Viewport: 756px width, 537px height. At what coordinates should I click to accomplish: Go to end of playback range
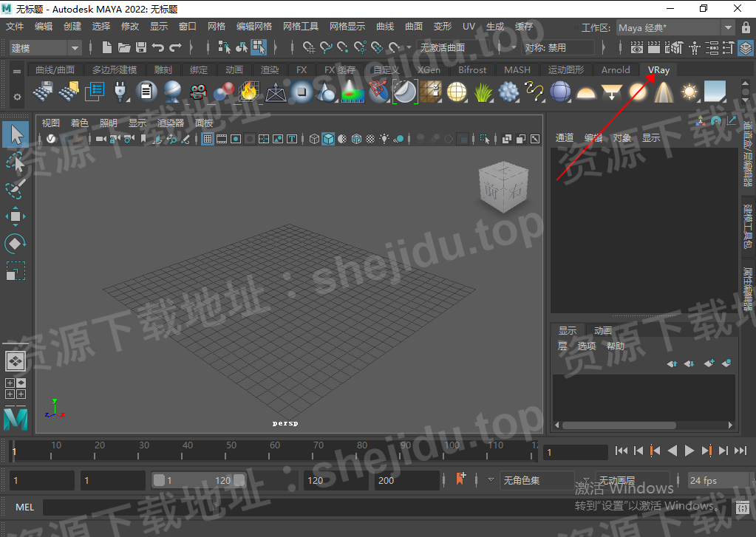click(x=740, y=451)
